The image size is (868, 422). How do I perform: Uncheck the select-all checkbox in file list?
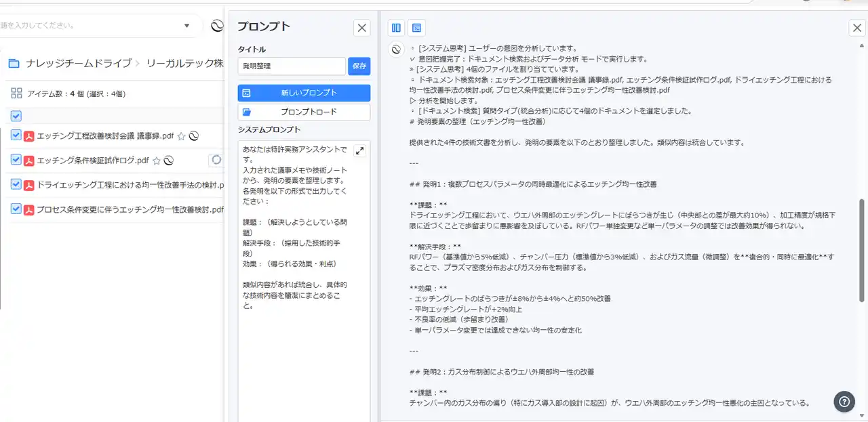coord(16,116)
